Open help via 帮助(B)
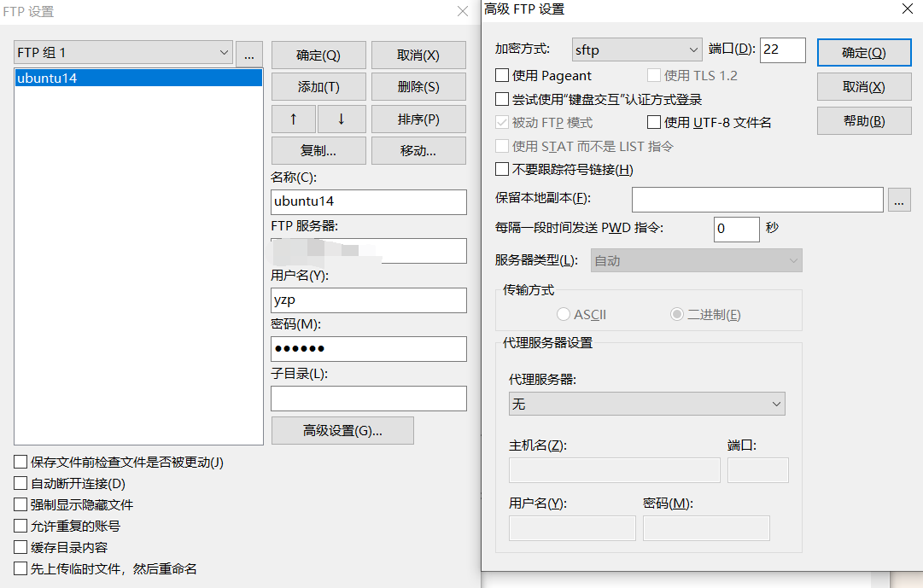 pos(863,120)
